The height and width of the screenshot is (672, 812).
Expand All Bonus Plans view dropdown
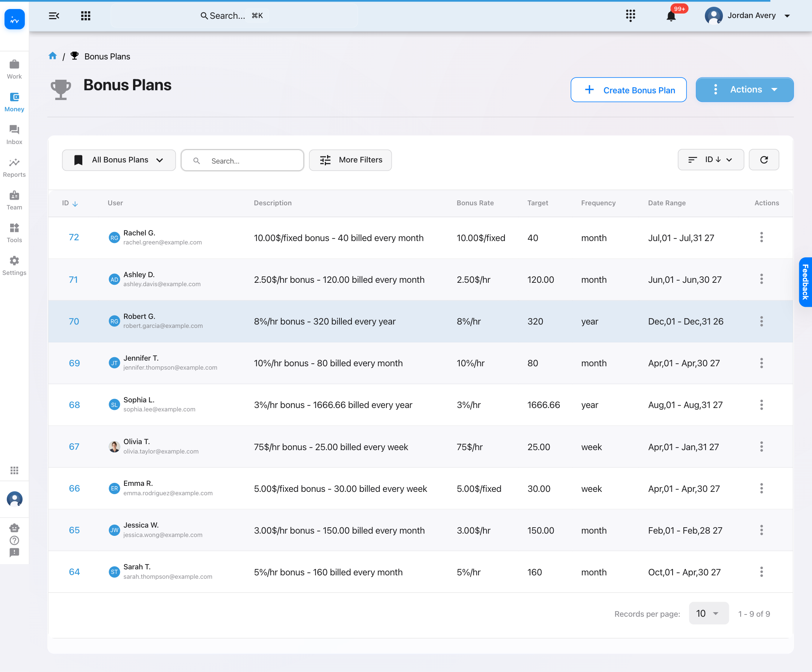tap(119, 160)
